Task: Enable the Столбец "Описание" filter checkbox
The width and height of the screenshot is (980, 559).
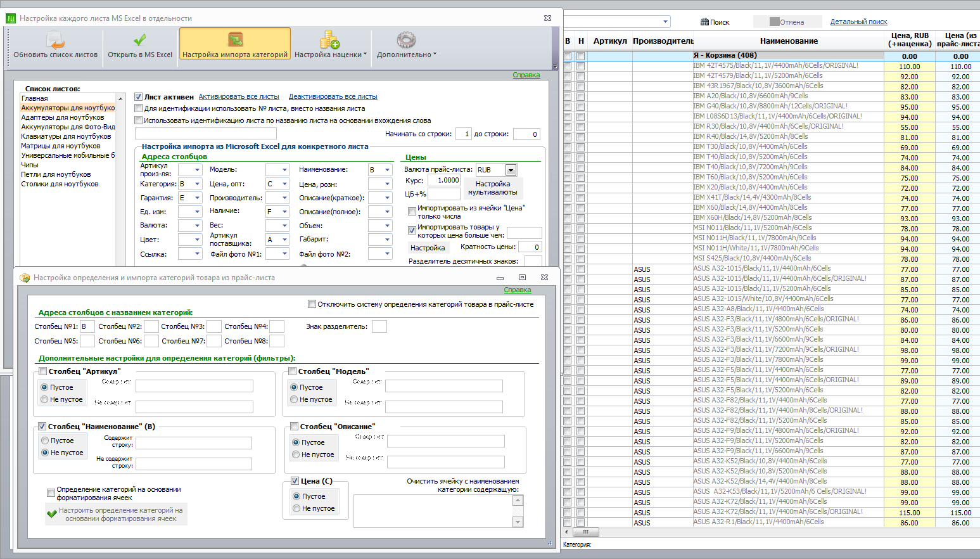Action: point(295,427)
